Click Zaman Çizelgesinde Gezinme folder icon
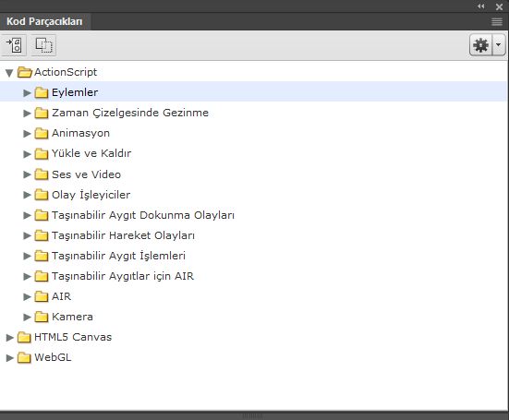This screenshot has width=509, height=420. pyautogui.click(x=42, y=113)
